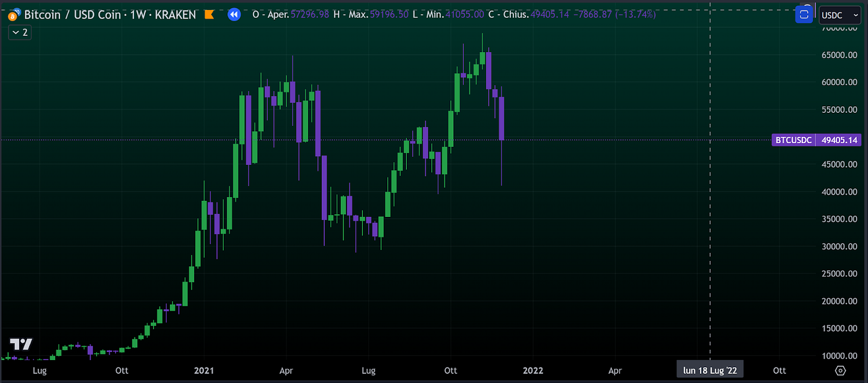Click the chevron inside the USDC selector
The image size is (868, 383).
(x=856, y=15)
